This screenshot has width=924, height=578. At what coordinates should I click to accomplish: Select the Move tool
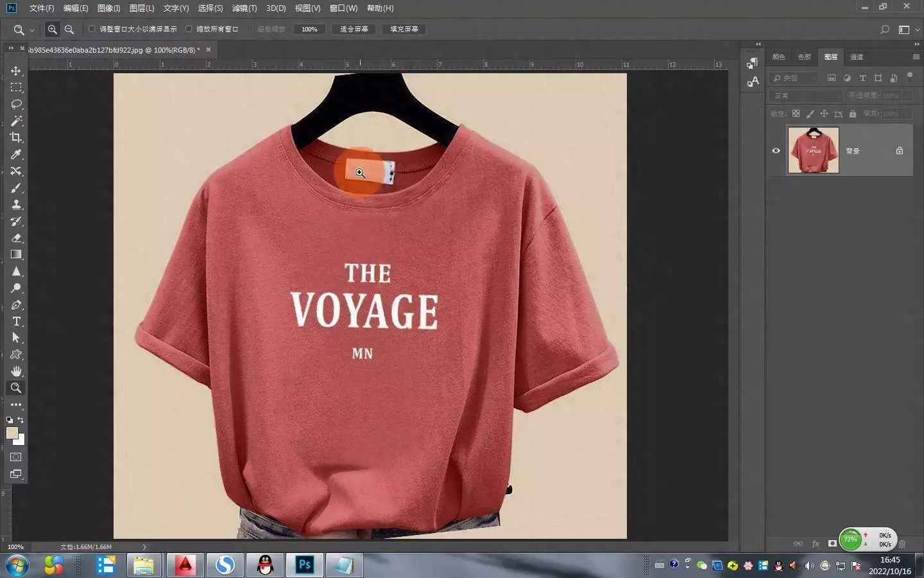16,71
